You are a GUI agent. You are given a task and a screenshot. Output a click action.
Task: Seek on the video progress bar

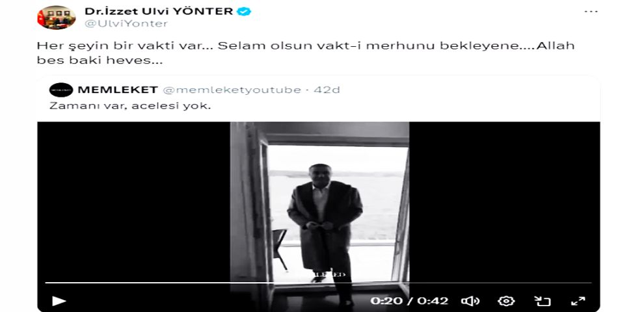click(x=318, y=283)
